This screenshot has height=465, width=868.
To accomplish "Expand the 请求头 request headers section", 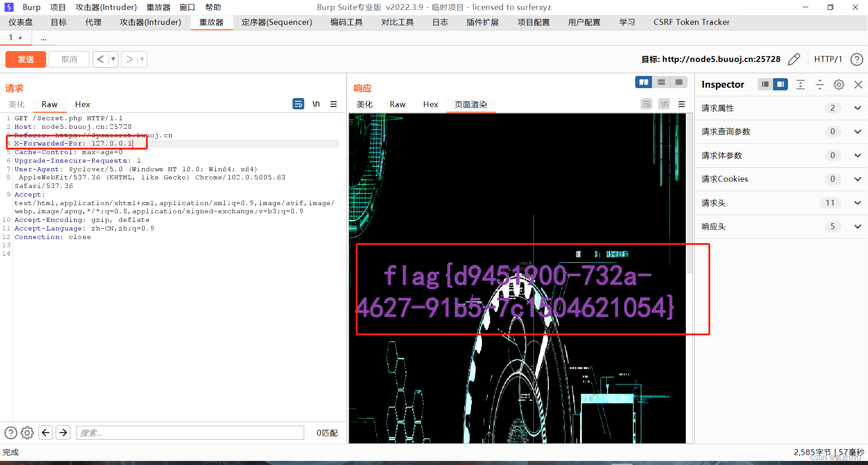I will click(857, 203).
